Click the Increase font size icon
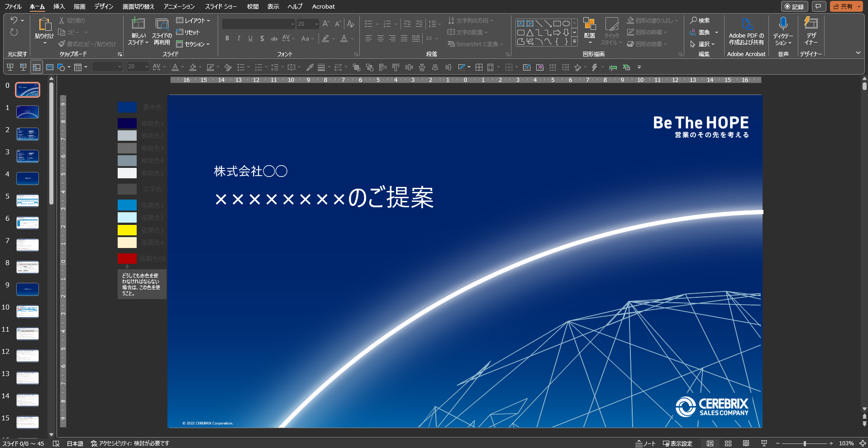868x448 pixels. (x=326, y=24)
